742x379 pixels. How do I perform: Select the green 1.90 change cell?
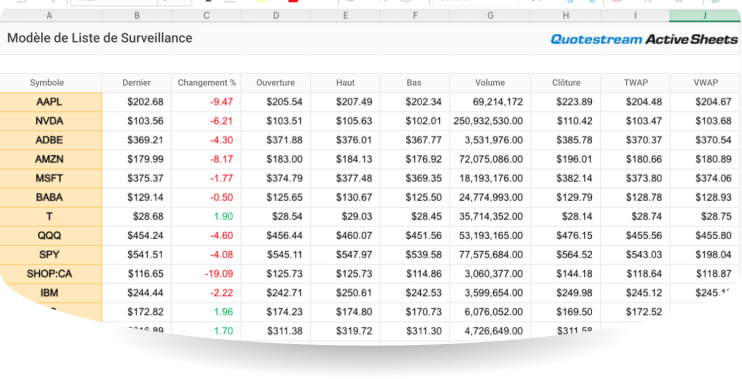pyautogui.click(x=206, y=217)
